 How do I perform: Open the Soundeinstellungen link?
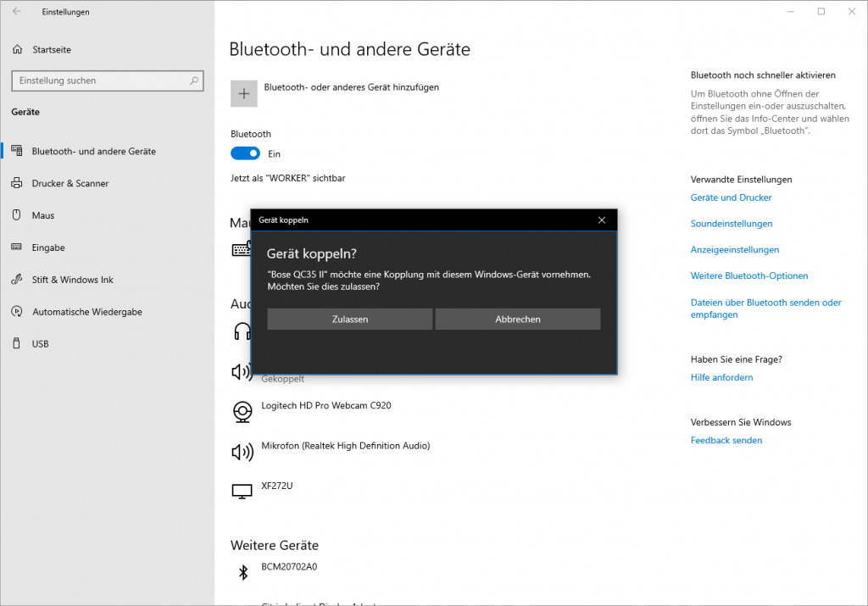pyautogui.click(x=731, y=223)
